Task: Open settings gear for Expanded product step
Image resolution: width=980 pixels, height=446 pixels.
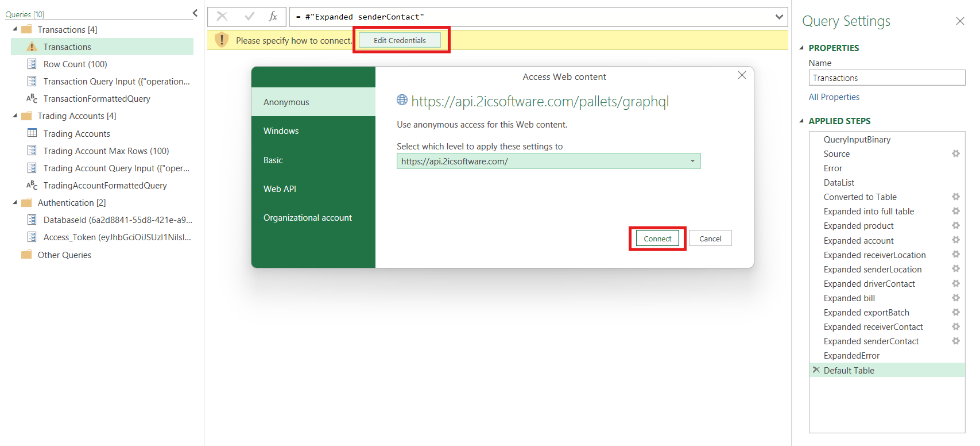Action: [x=955, y=225]
